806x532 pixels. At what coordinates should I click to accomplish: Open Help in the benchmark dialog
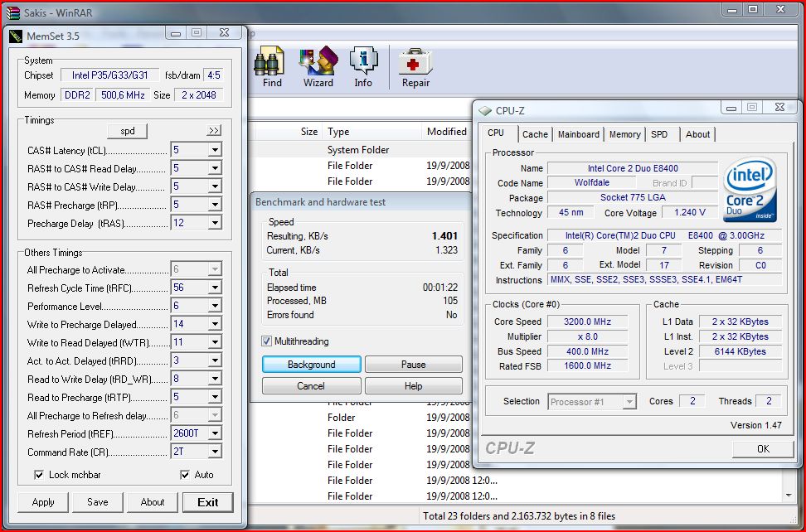click(413, 386)
